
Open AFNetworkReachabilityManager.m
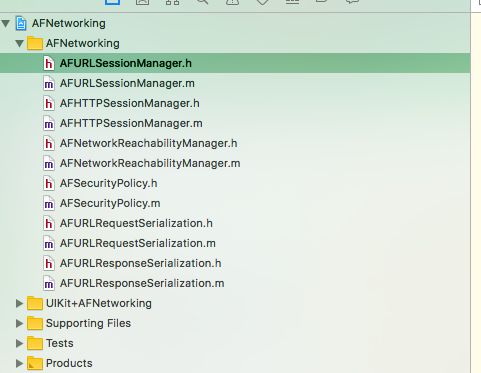tap(150, 163)
